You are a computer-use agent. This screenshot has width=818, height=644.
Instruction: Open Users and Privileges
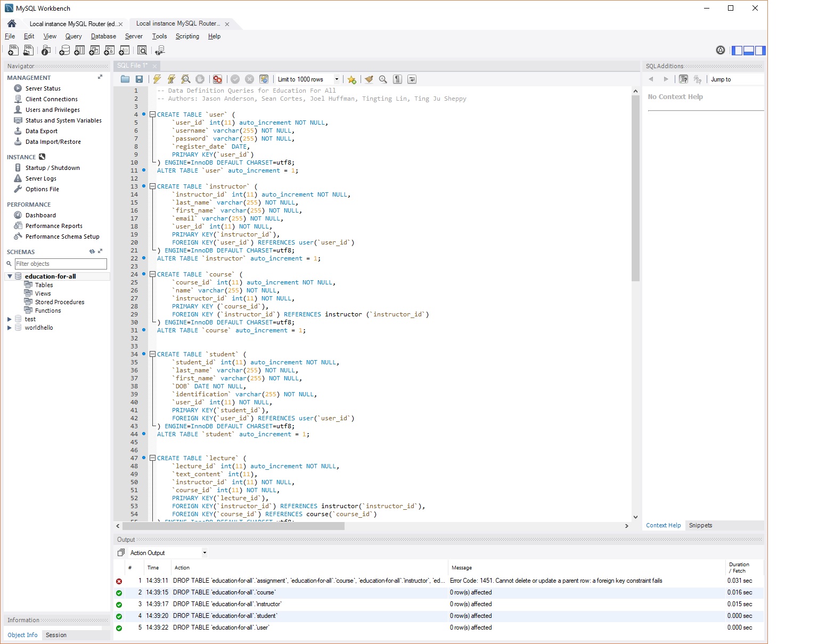coord(53,110)
